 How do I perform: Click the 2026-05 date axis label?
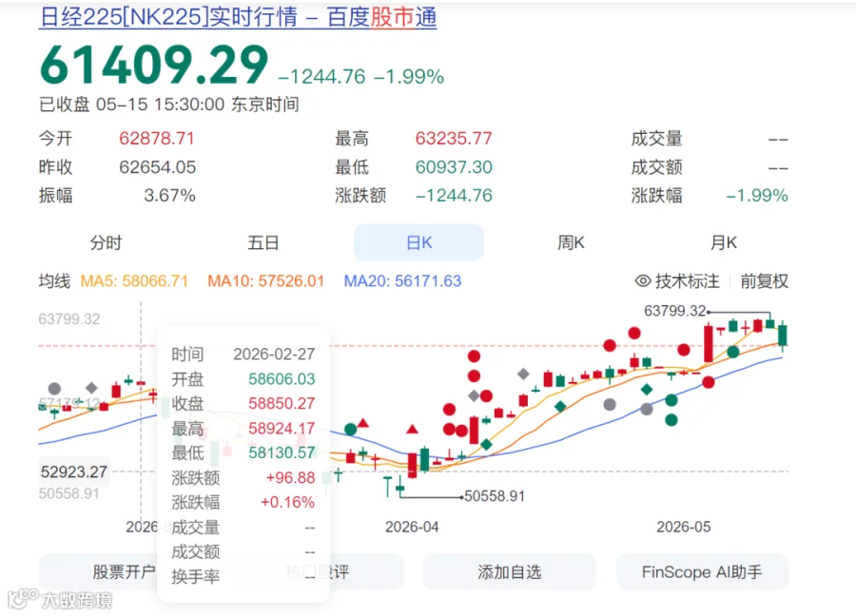pyautogui.click(x=684, y=527)
